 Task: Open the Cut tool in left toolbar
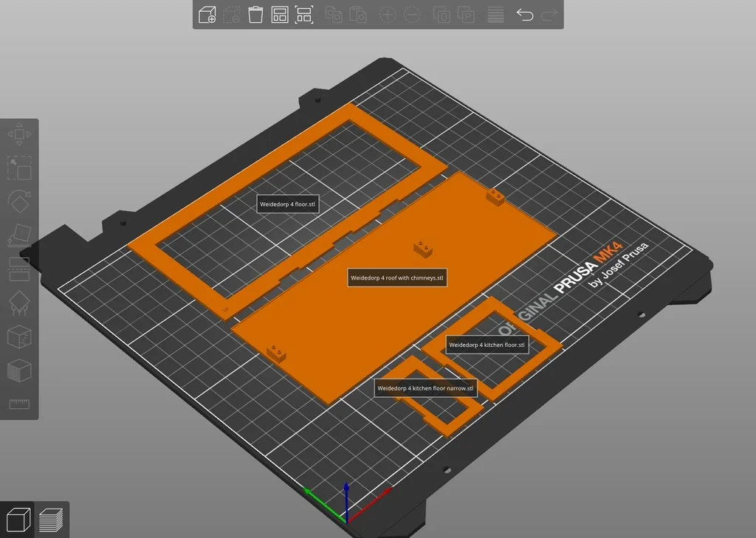(x=19, y=269)
